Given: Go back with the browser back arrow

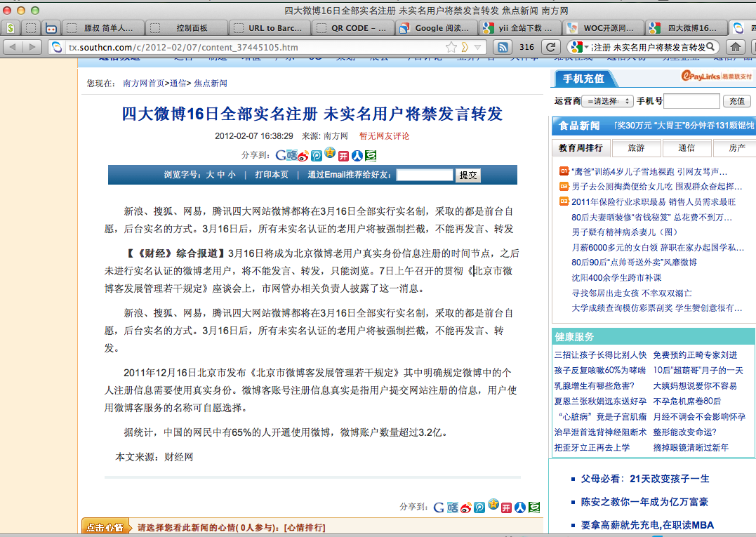Looking at the screenshot, I should [x=13, y=47].
